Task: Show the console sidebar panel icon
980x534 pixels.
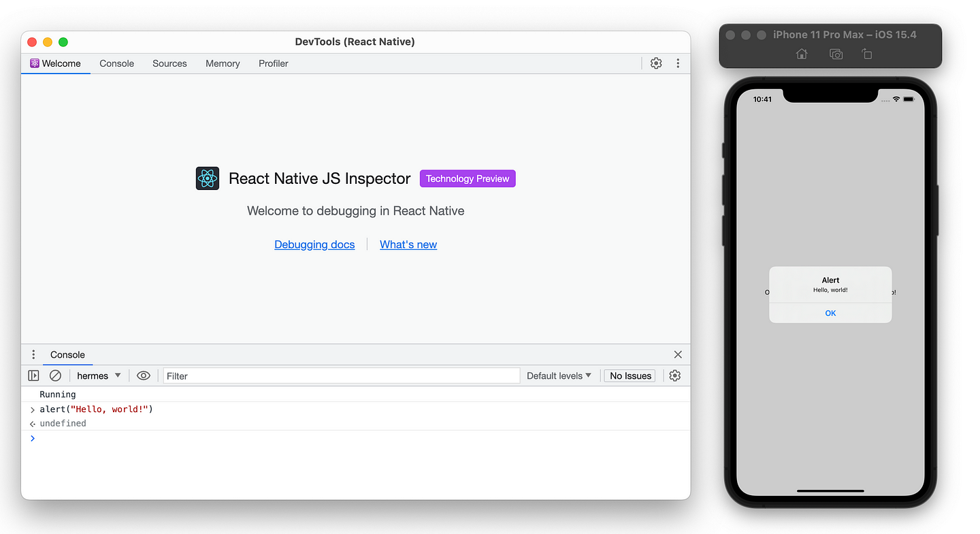Action: [x=33, y=375]
